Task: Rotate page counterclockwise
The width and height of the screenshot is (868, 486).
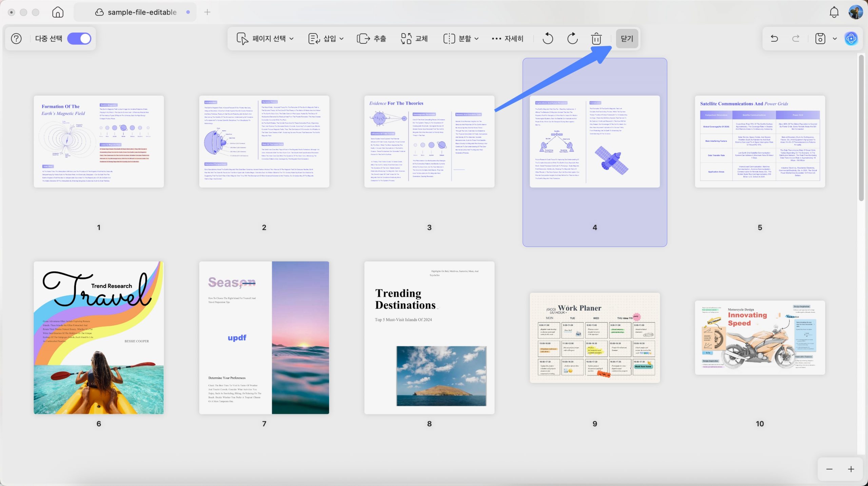Action: 548,39
